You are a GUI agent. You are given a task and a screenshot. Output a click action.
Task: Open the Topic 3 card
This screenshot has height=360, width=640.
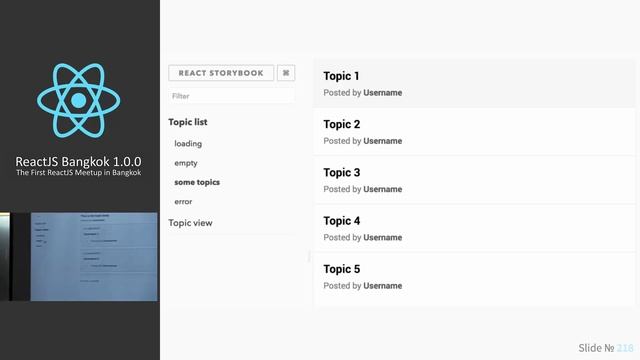474,180
